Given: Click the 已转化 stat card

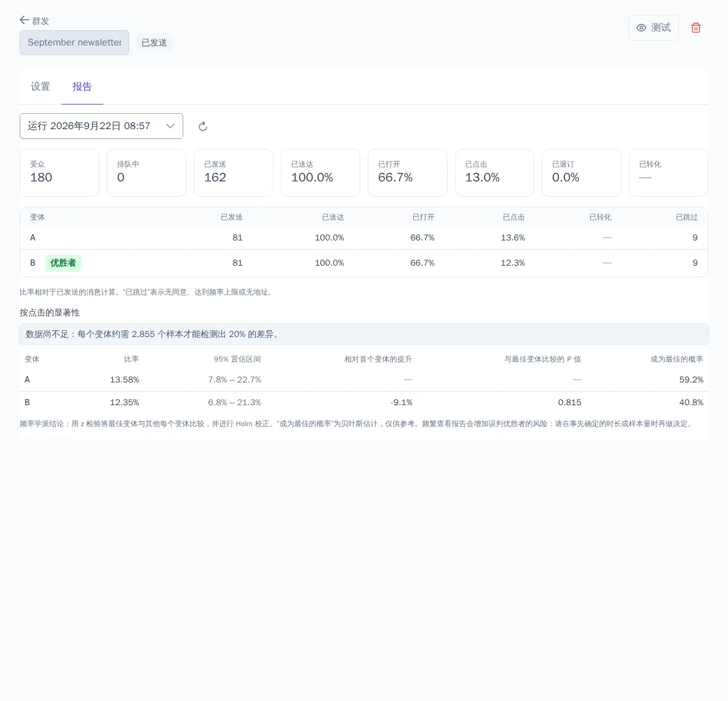Looking at the screenshot, I should [x=668, y=173].
